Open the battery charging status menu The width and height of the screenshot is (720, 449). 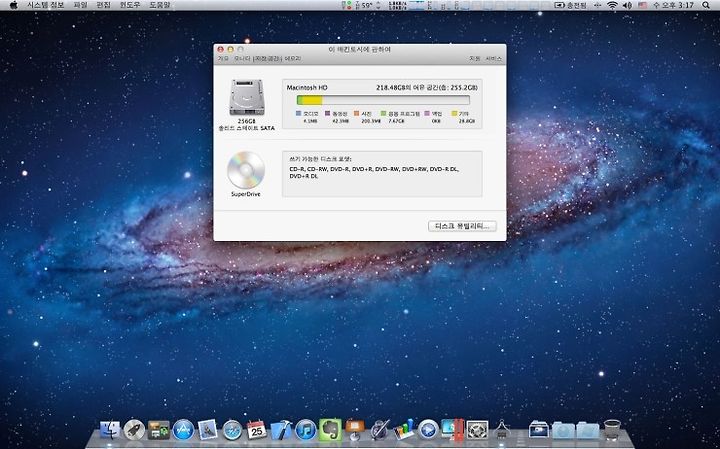570,5
